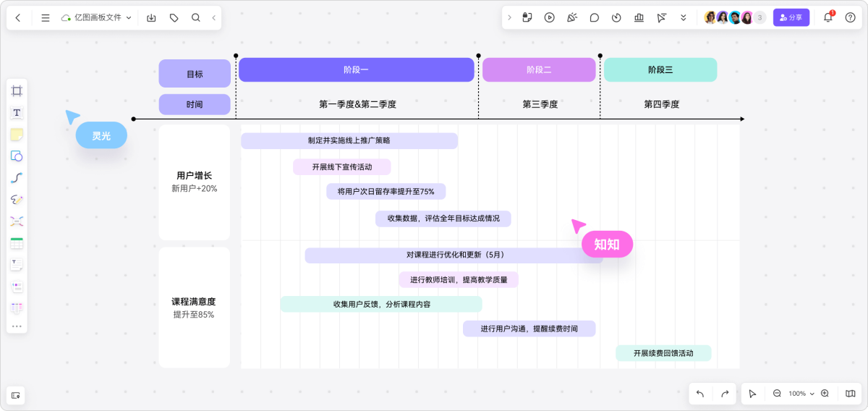The width and height of the screenshot is (868, 411).
Task: Select the 阶段一 purple phase block
Action: (356, 69)
